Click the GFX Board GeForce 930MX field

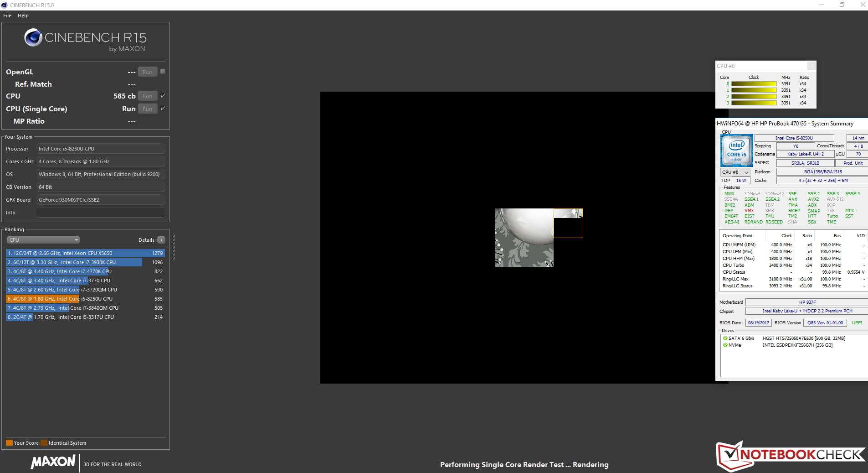click(101, 200)
